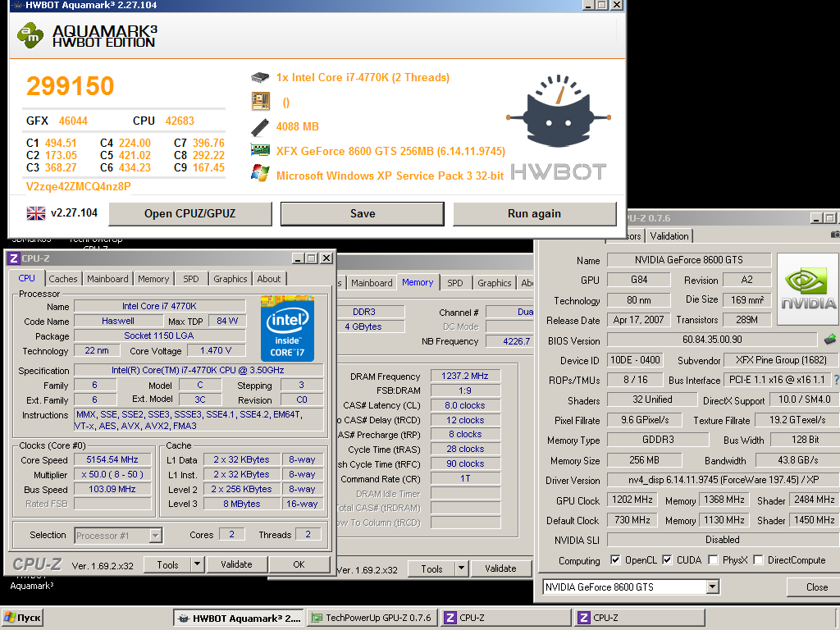This screenshot has width=840, height=630.
Task: Click the Aquamark green logo icon
Action: [x=30, y=35]
